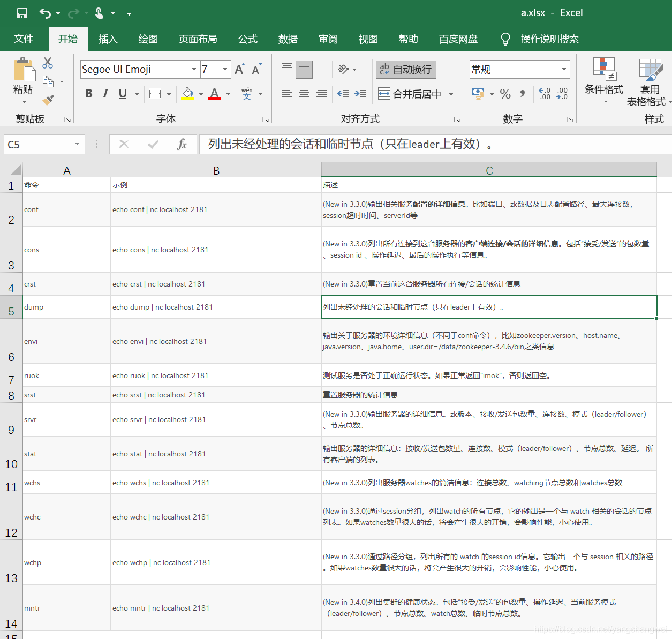The width and height of the screenshot is (672, 639).
Task: Copy selection with the copy icon
Action: pos(48,81)
